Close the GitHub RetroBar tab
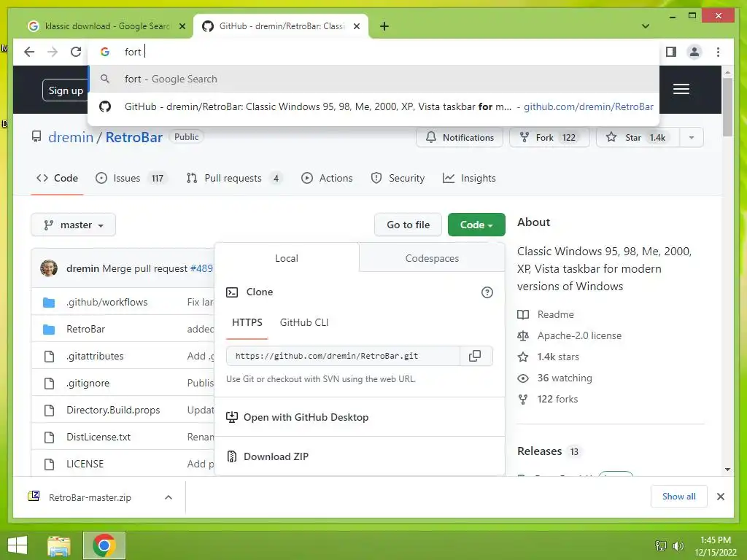This screenshot has height=560, width=747. click(356, 26)
